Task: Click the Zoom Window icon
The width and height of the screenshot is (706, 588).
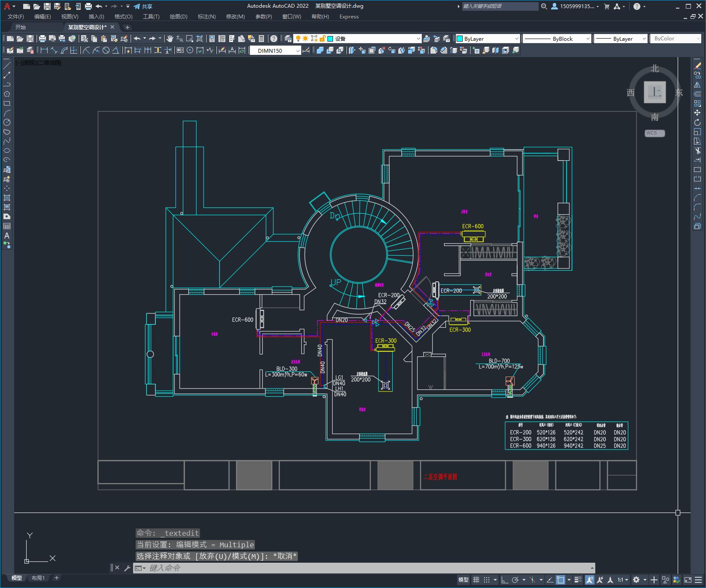Action: tap(190, 39)
